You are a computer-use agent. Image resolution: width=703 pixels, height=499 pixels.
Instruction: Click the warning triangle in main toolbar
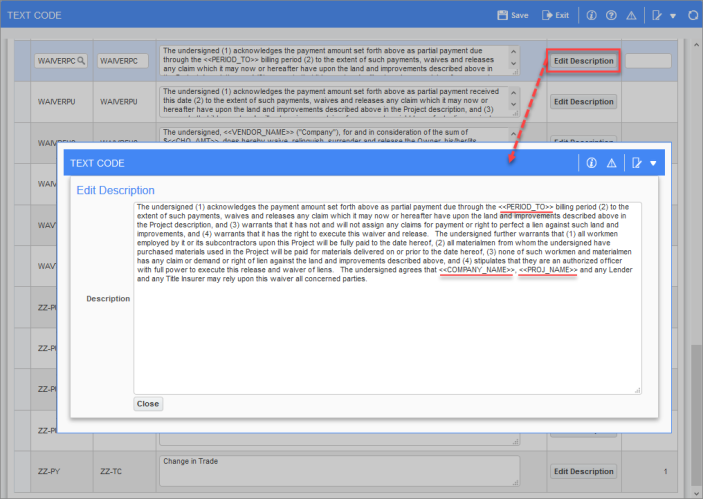(x=630, y=16)
